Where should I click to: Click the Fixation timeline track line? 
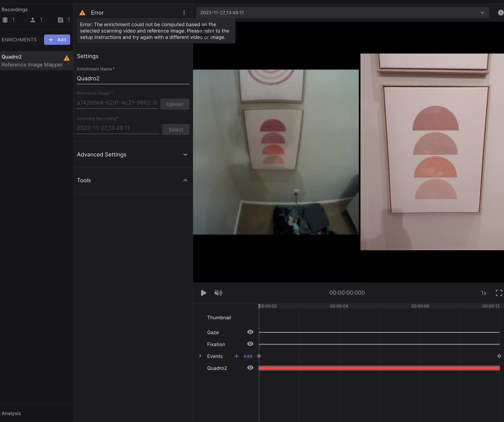click(379, 344)
